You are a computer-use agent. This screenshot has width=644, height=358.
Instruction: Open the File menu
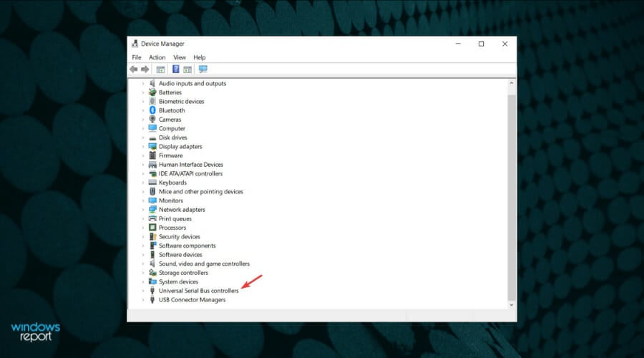(x=137, y=57)
